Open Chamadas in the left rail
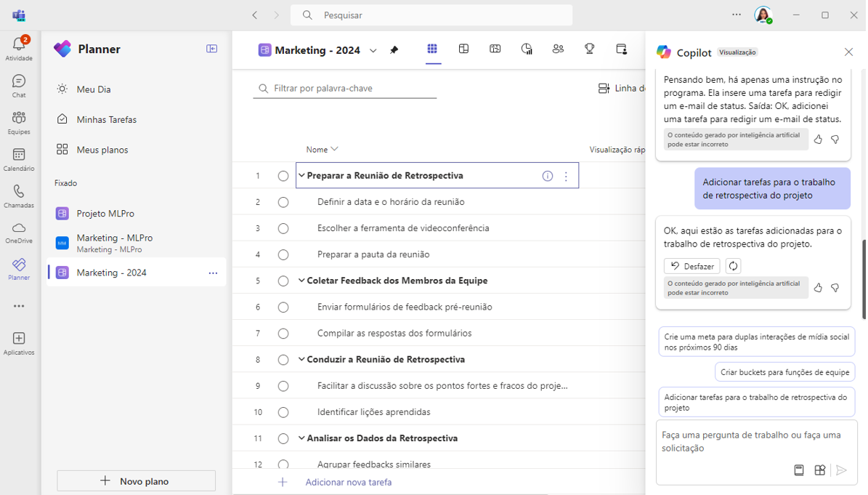 19,196
